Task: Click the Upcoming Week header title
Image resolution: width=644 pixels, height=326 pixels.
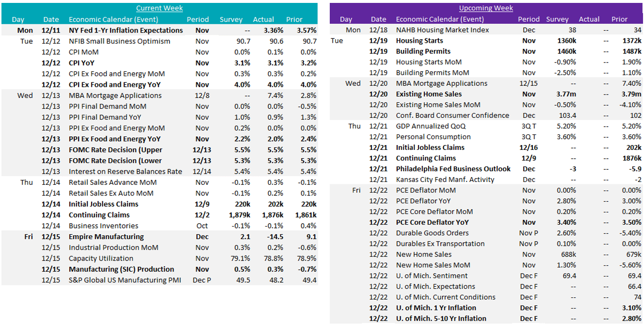Action: click(485, 8)
